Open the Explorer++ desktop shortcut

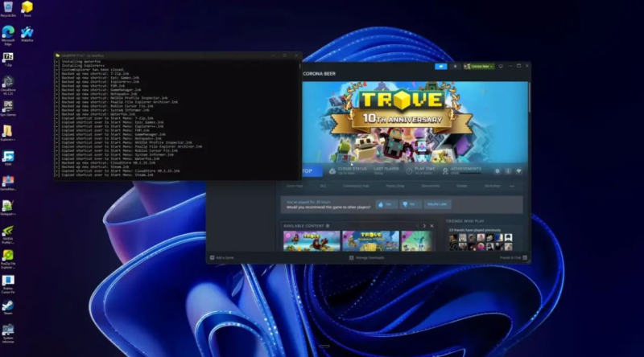pyautogui.click(x=8, y=133)
